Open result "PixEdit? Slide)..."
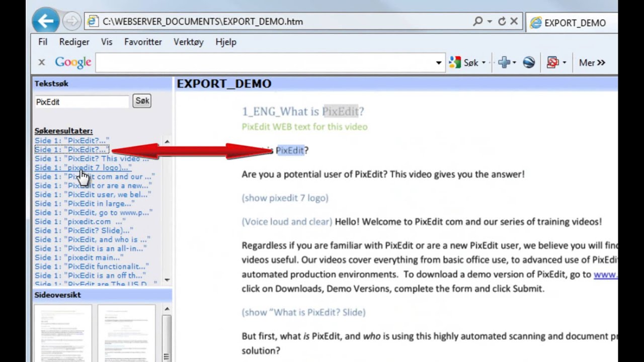The height and width of the screenshot is (362, 644). (84, 231)
